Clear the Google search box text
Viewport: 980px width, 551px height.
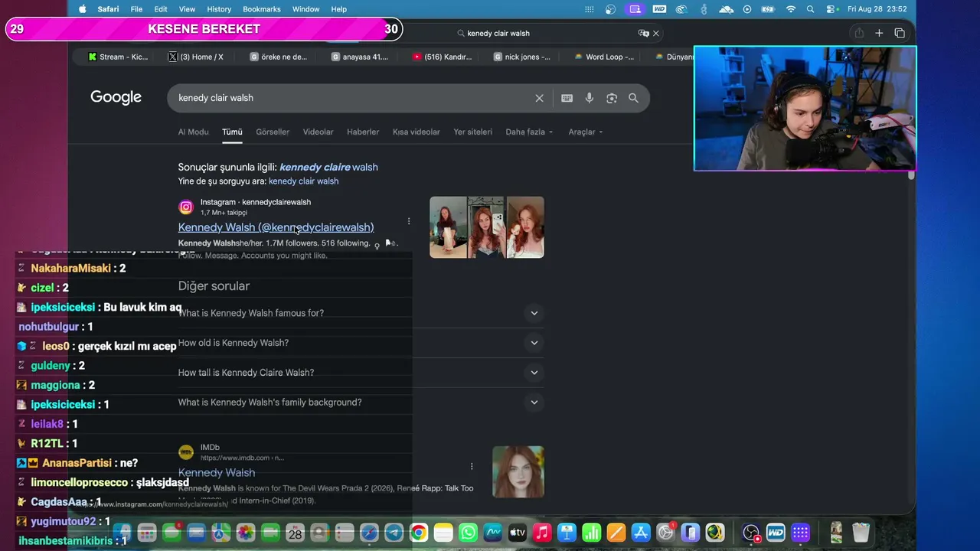tap(539, 98)
